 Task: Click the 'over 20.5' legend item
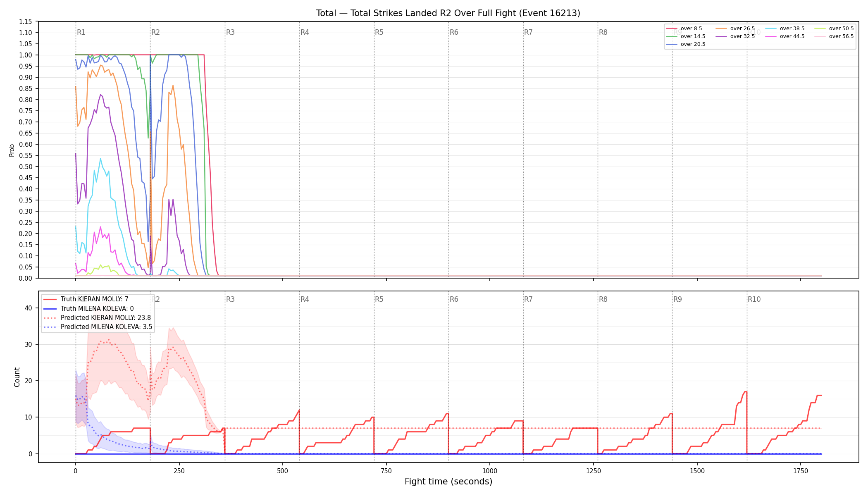pyautogui.click(x=686, y=44)
